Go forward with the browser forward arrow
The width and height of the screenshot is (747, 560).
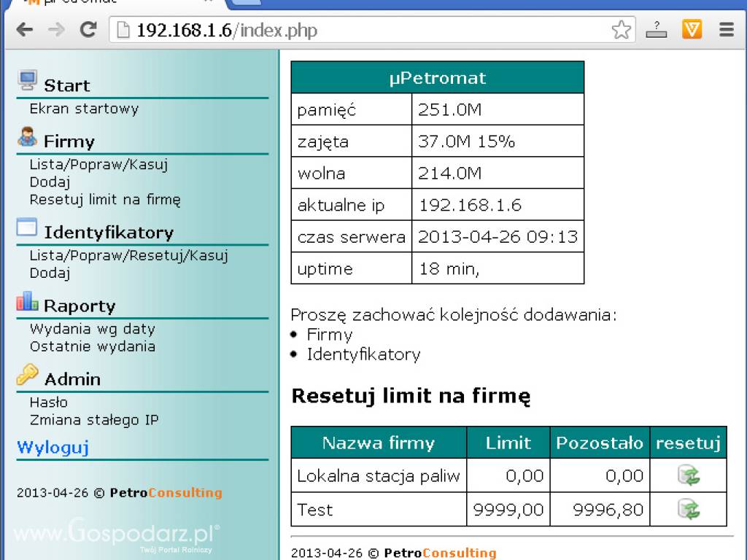(57, 30)
